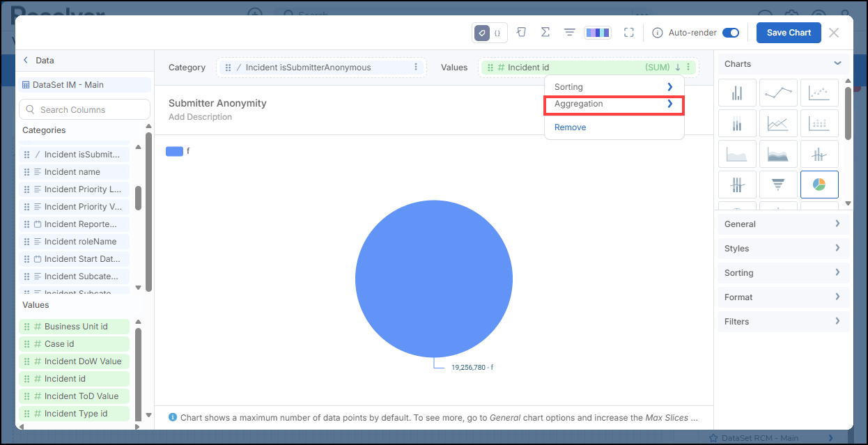Viewport: 868px width, 445px height.
Task: Select the Business Unit id value column
Action: [74, 327]
